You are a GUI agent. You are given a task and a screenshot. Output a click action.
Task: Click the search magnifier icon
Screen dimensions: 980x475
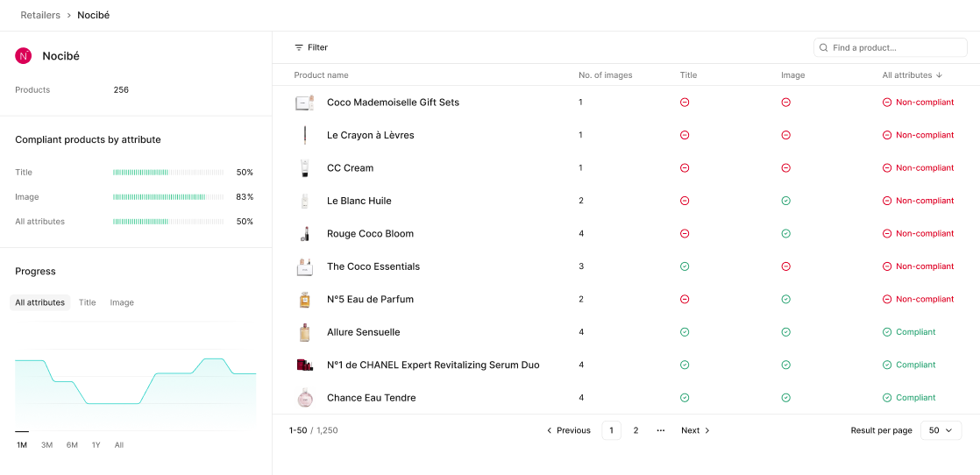pyautogui.click(x=824, y=47)
